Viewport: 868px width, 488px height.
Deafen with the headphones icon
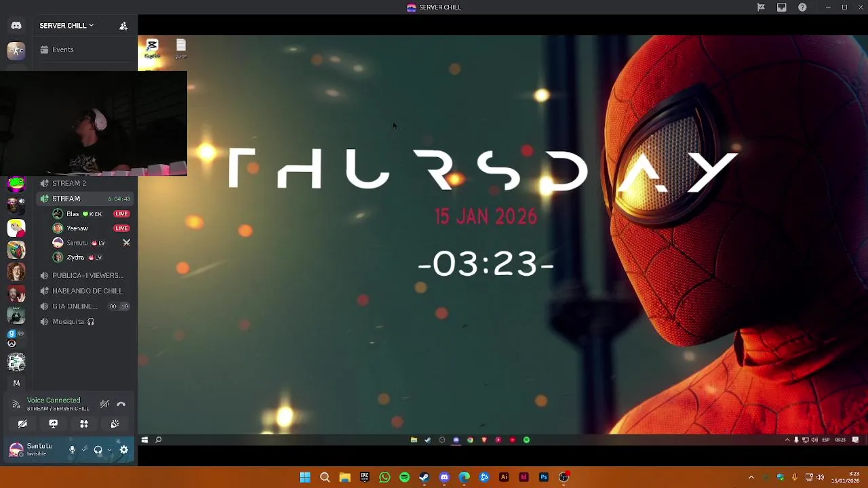pos(98,450)
